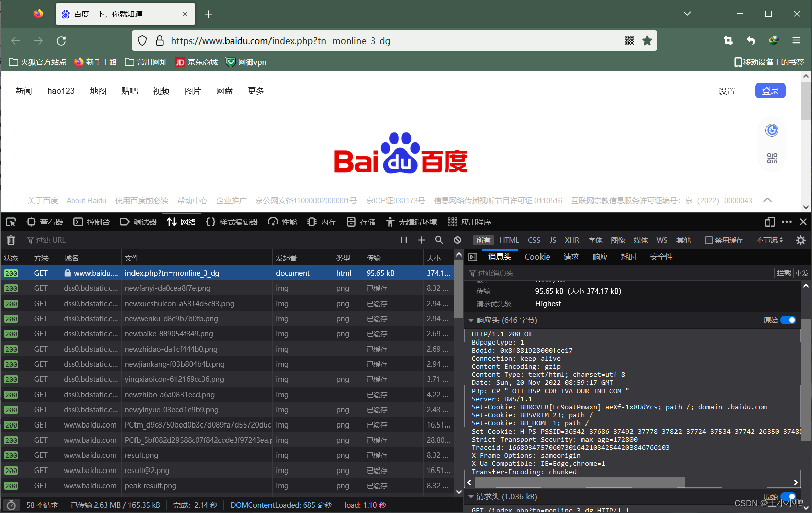The image size is (812, 513).
Task: Open the 新闻 (news) link
Action: pyautogui.click(x=24, y=91)
